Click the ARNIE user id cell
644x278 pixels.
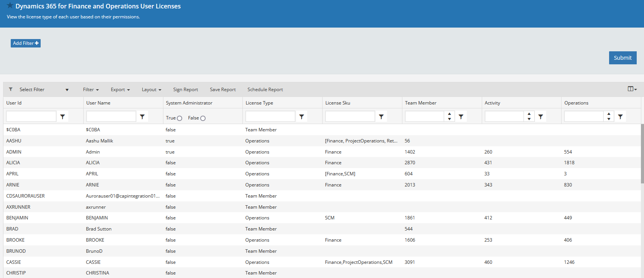coord(13,185)
